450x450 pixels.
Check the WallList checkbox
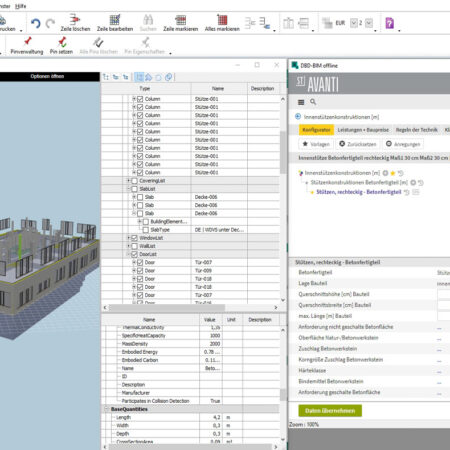click(x=134, y=246)
